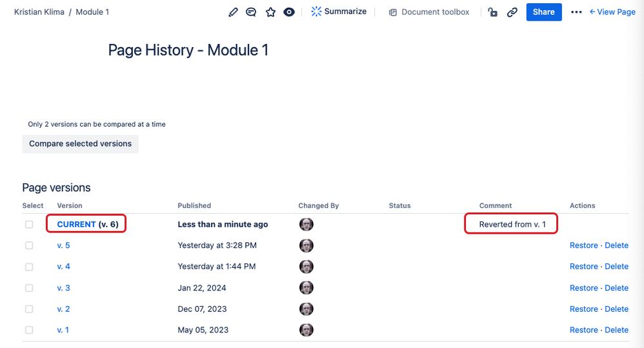Screen dimensions: 644x348
Task: Open the CURRENT version link
Action: point(76,224)
